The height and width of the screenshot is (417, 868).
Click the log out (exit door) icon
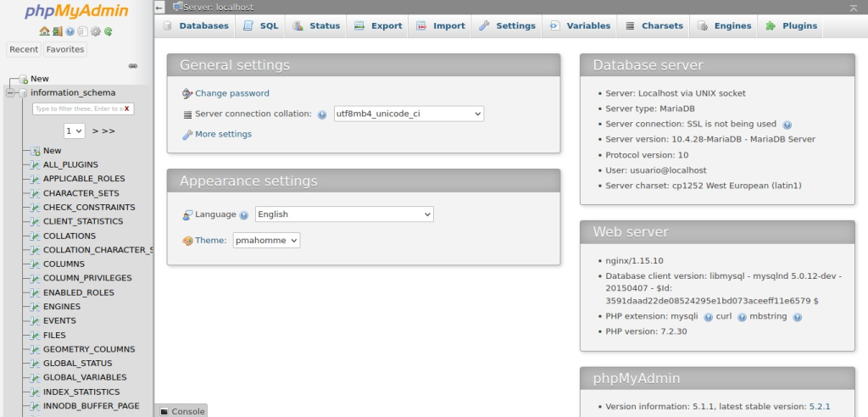[57, 31]
